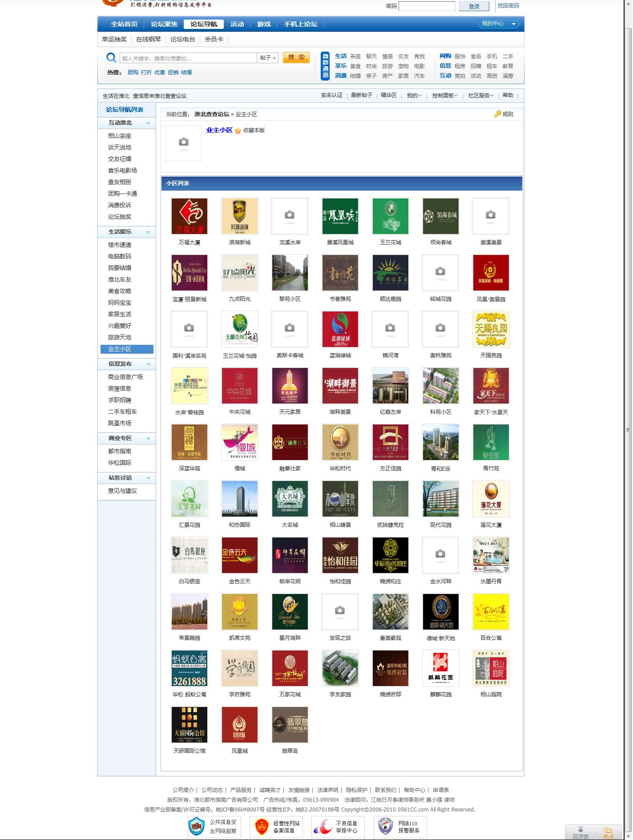Open the 麒麟花园 community logo
The height and width of the screenshot is (840, 633).
[441, 668]
